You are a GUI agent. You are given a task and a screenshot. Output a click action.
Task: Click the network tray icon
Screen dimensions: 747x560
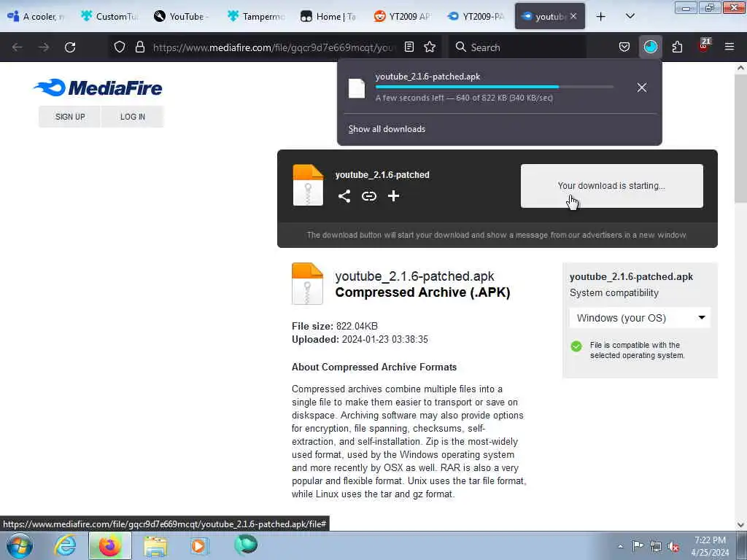(656, 546)
